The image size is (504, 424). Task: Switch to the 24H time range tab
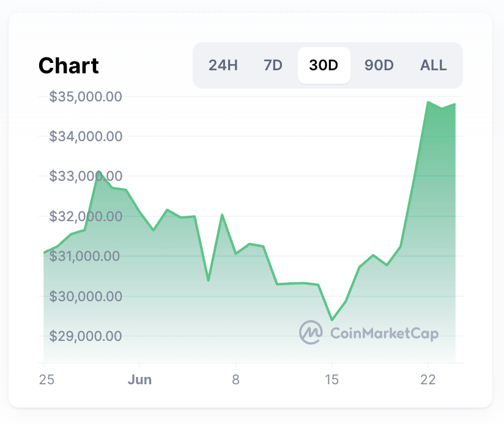tap(223, 65)
